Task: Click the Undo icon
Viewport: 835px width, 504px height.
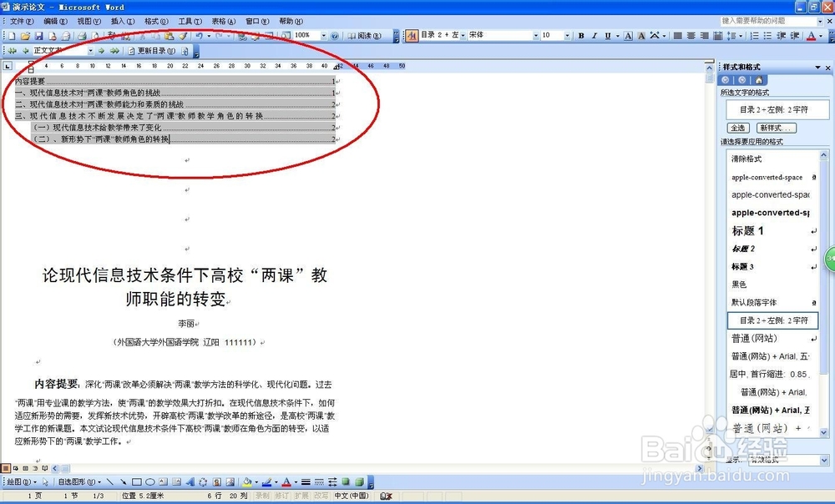Action: [201, 36]
